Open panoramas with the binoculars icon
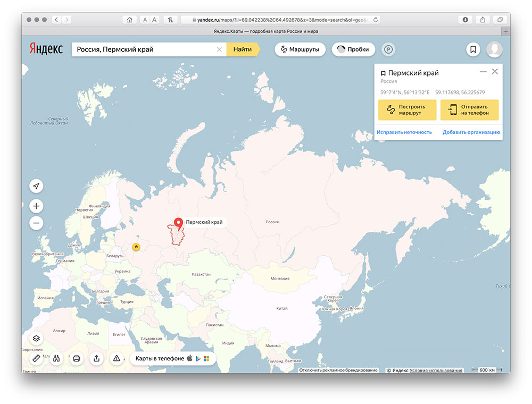This screenshot has height=404, width=532. click(x=56, y=358)
